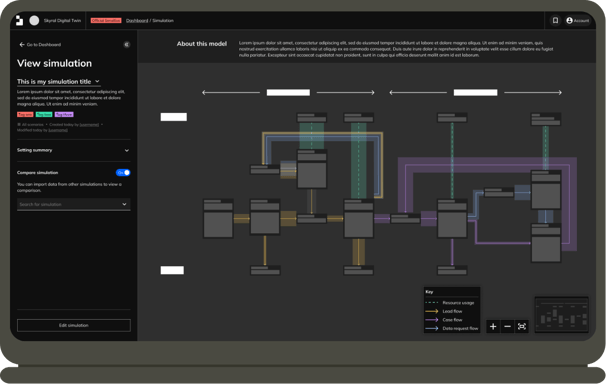Open the simulation title dropdown
Viewport: 606px width, 384px height.
58,82
